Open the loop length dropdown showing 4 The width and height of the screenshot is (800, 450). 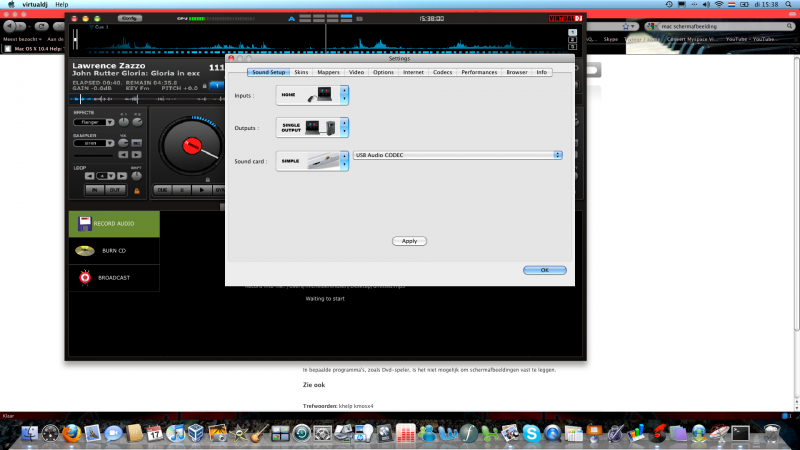[x=106, y=176]
